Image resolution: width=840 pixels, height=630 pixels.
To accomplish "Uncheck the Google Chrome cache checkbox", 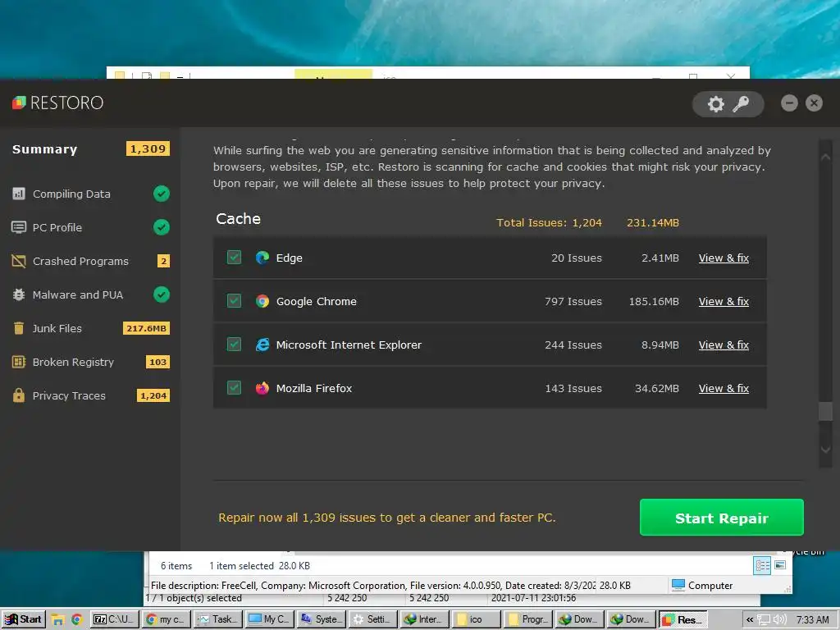I will coord(234,300).
